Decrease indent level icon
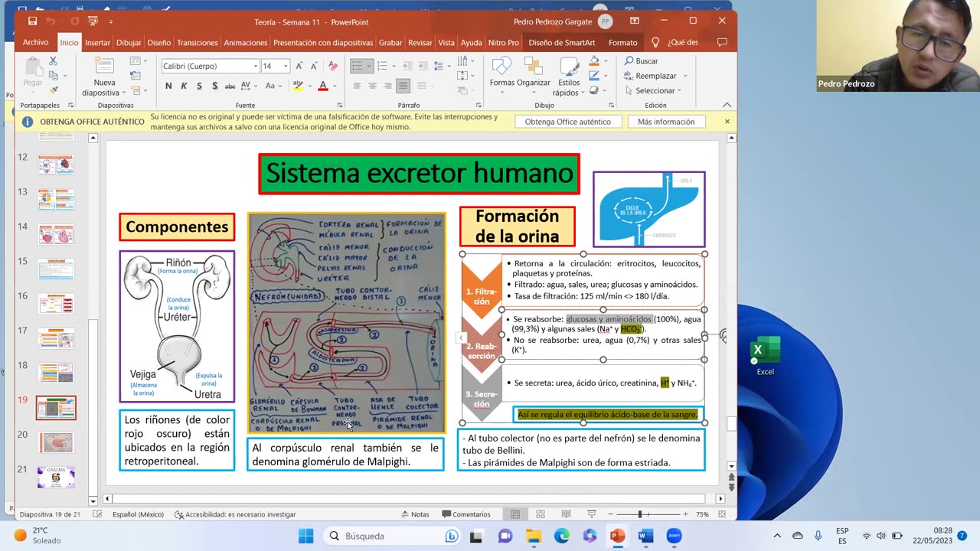This screenshot has height=551, width=980. 407,67
